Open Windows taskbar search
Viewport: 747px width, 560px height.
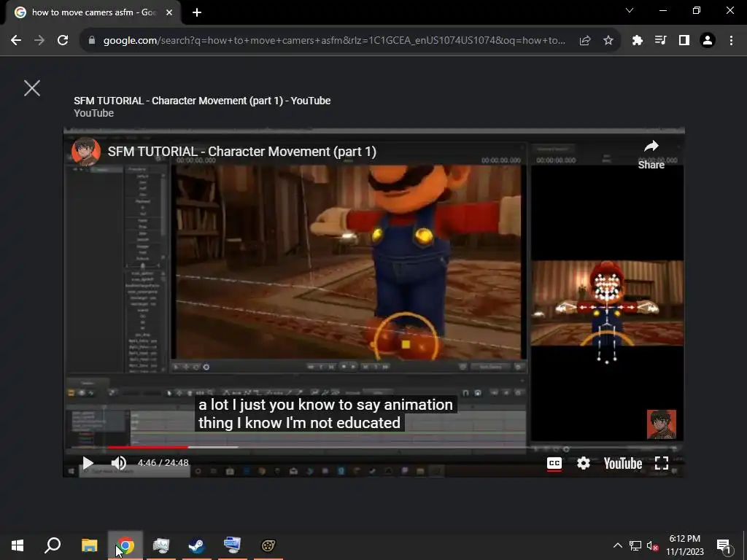(x=53, y=545)
